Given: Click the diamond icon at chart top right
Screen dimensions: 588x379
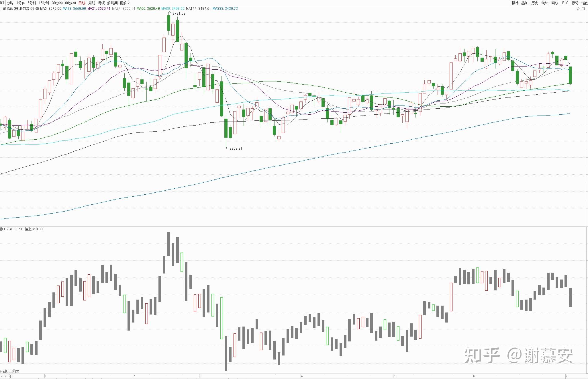Looking at the screenshot, I should point(578,9).
